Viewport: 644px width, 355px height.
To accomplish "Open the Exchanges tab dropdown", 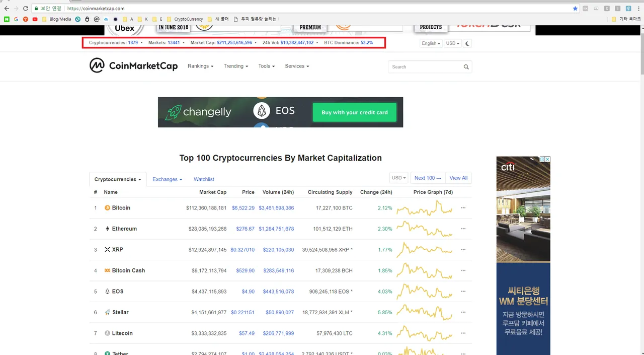I will (167, 179).
